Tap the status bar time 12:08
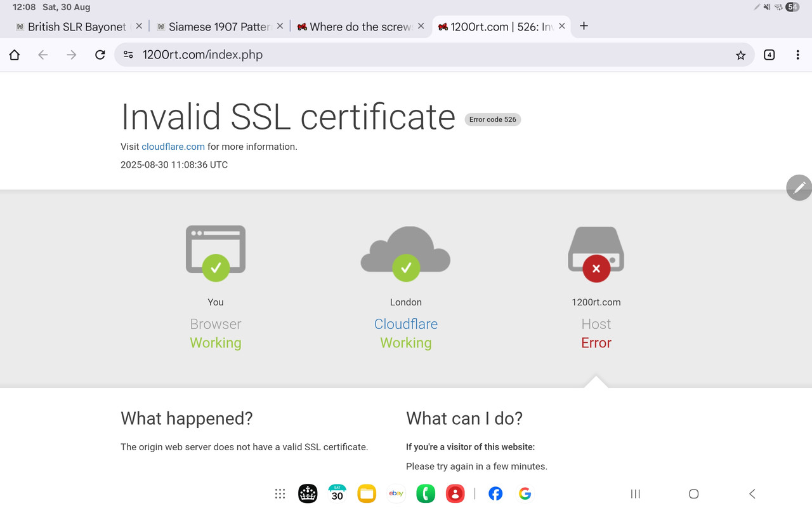The height and width of the screenshot is (508, 812). pos(24,8)
